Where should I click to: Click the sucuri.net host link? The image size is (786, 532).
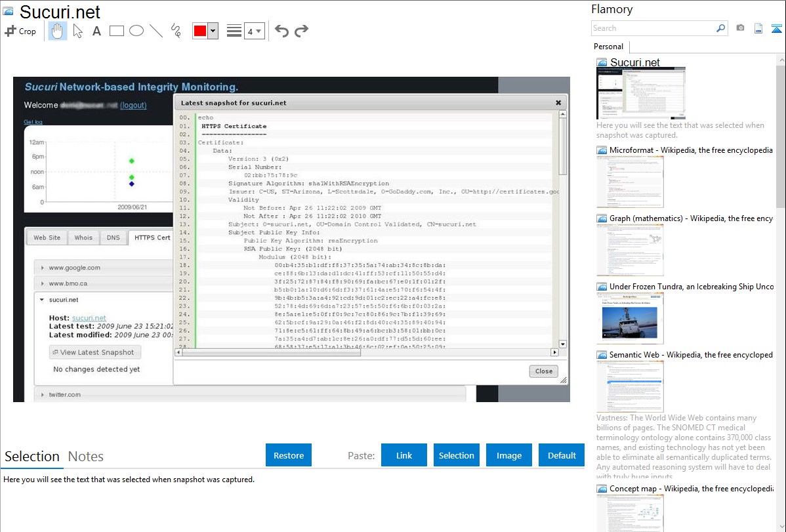(89, 318)
